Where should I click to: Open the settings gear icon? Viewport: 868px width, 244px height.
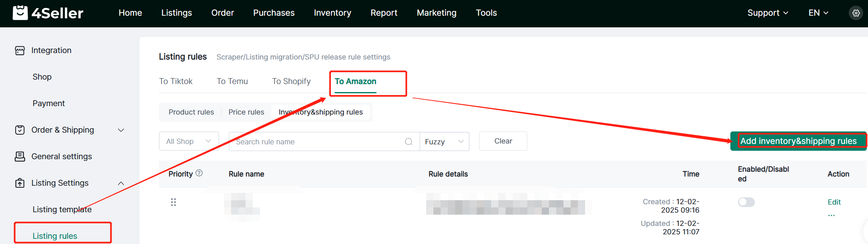pyautogui.click(x=856, y=13)
